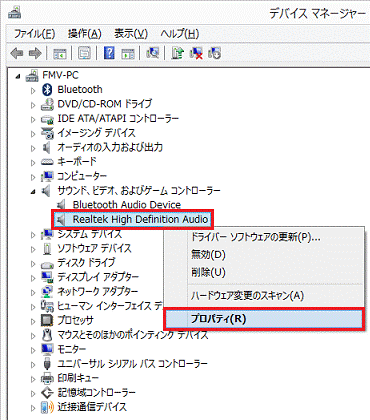Open the ファイル(F) menu
The width and height of the screenshot is (370, 420).
(34, 33)
